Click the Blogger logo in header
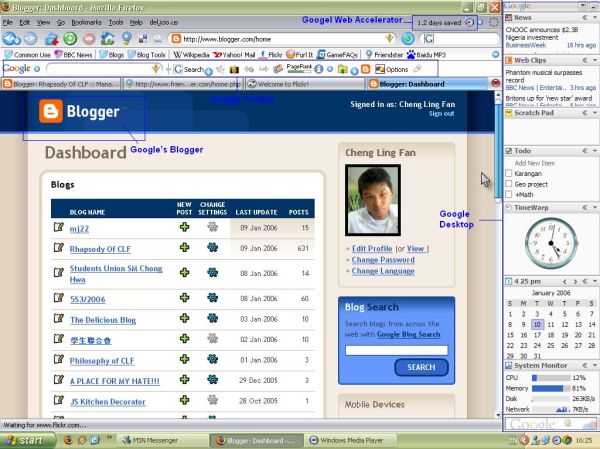The image size is (600, 449). coord(80,112)
